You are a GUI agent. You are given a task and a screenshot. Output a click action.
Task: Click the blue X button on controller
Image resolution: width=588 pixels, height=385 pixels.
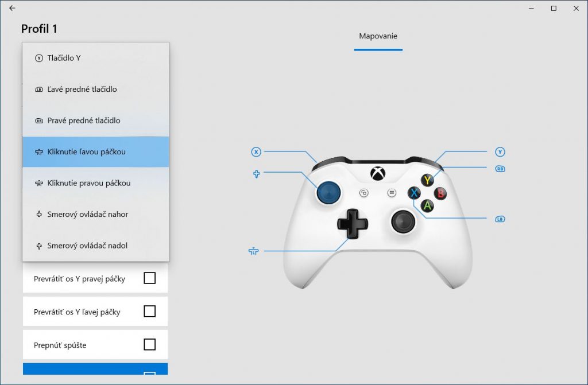coord(414,193)
